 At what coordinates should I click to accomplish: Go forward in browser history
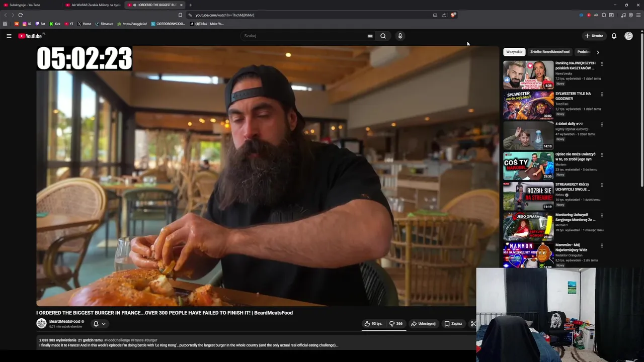tap(13, 15)
